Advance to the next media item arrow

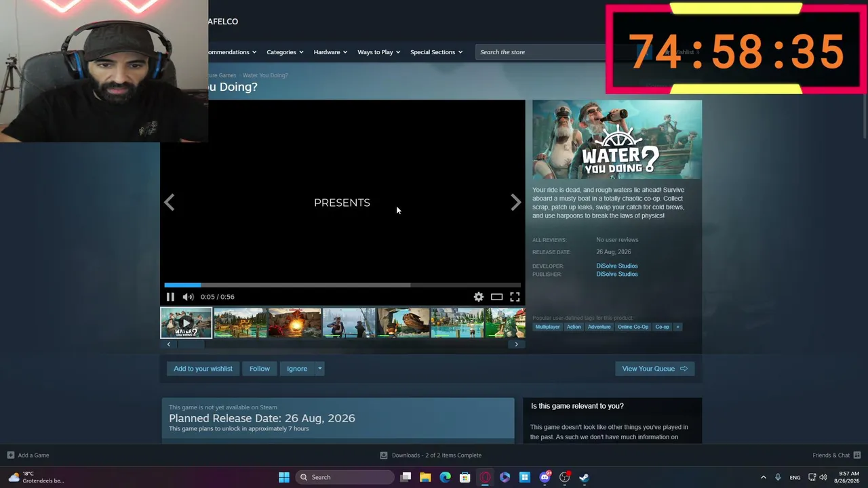coord(516,202)
